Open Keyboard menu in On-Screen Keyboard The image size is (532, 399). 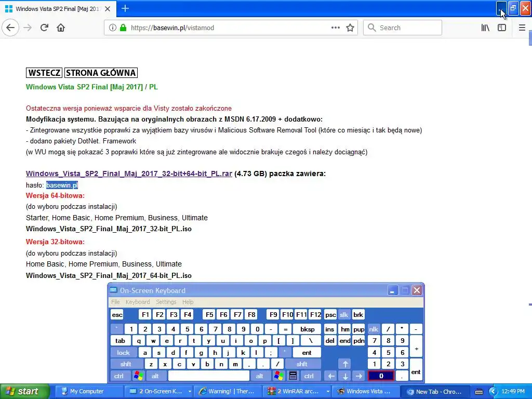tap(137, 302)
